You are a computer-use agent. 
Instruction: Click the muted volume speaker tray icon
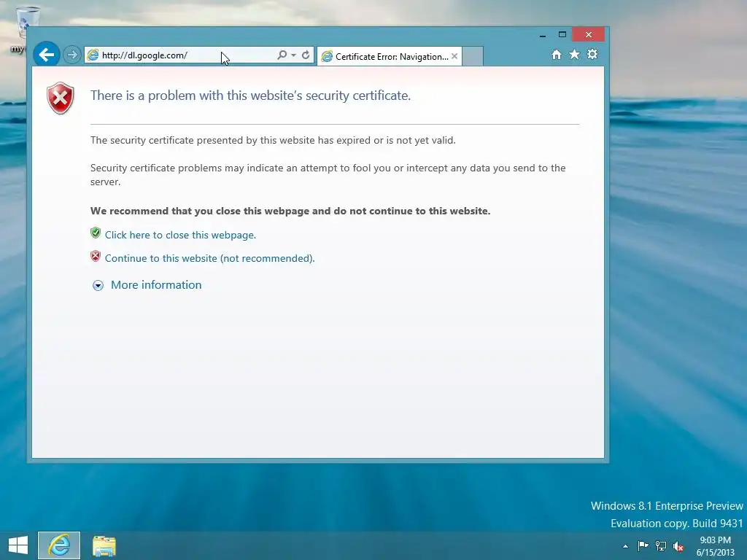point(678,546)
